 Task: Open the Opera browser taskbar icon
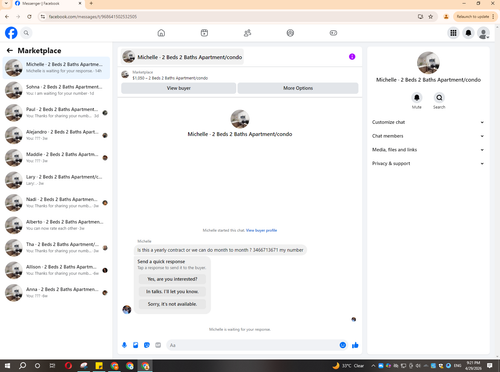tap(68, 366)
